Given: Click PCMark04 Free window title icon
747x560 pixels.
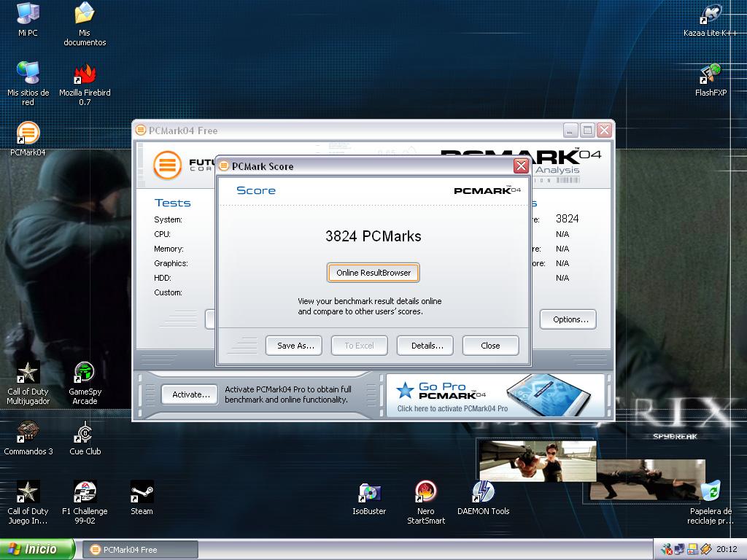Looking at the screenshot, I should 141,130.
